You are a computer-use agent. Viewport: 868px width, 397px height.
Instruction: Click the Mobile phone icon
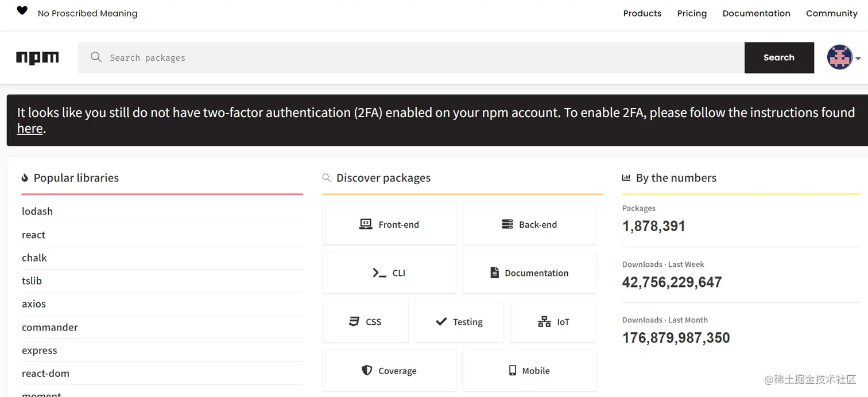point(513,371)
